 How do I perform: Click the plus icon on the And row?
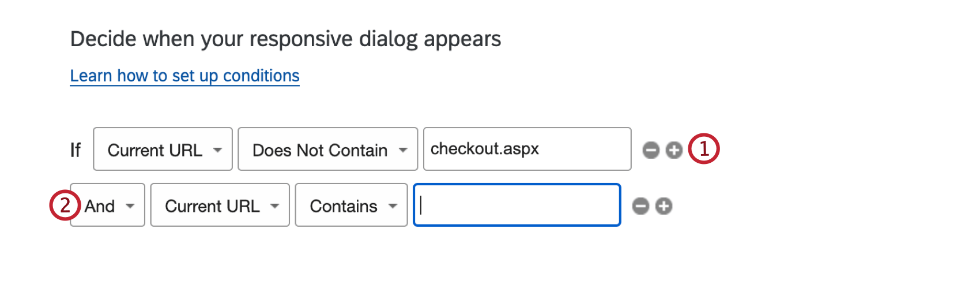[x=664, y=206]
